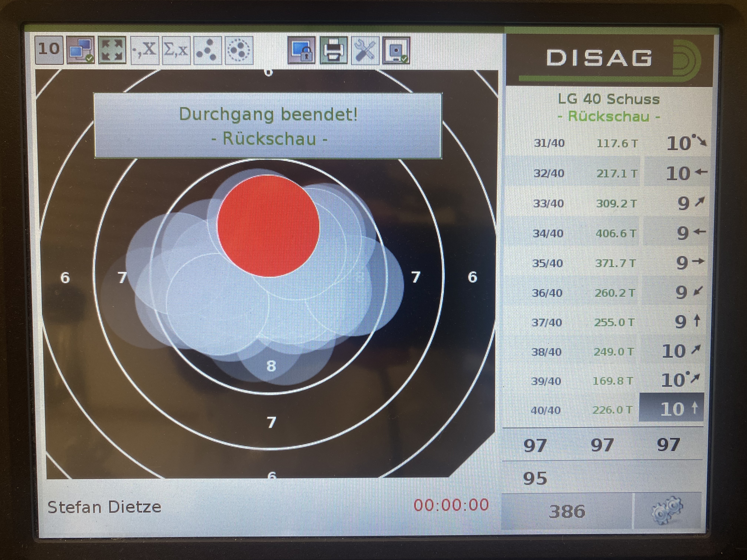This screenshot has width=747, height=560.
Task: Click the '10' shot count button
Action: coord(49,50)
